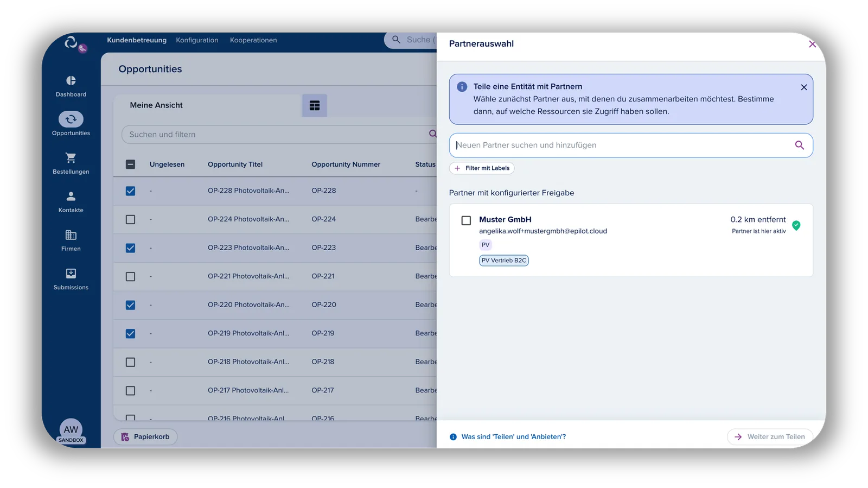Open the AW user avatar menu
868x488 pixels.
[x=71, y=430]
